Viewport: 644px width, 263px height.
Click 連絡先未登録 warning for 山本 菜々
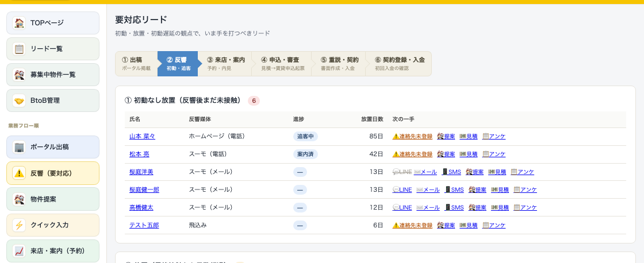point(412,136)
